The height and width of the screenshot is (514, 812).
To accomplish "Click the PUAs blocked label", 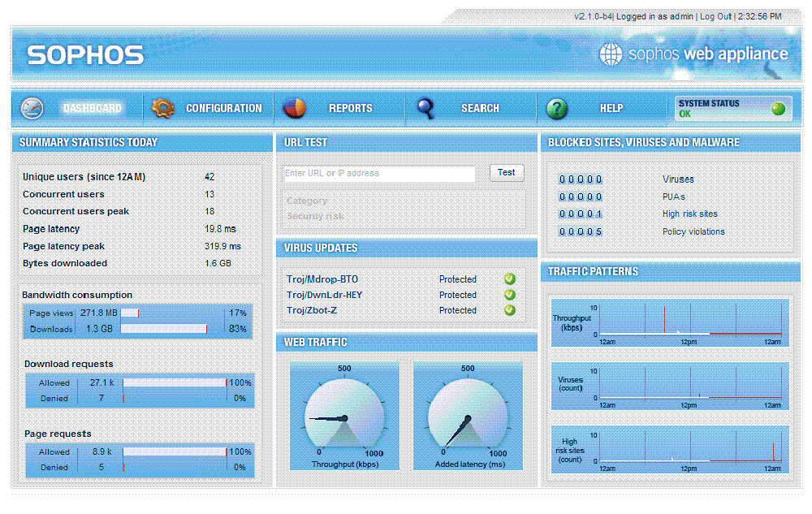I will coord(673,197).
